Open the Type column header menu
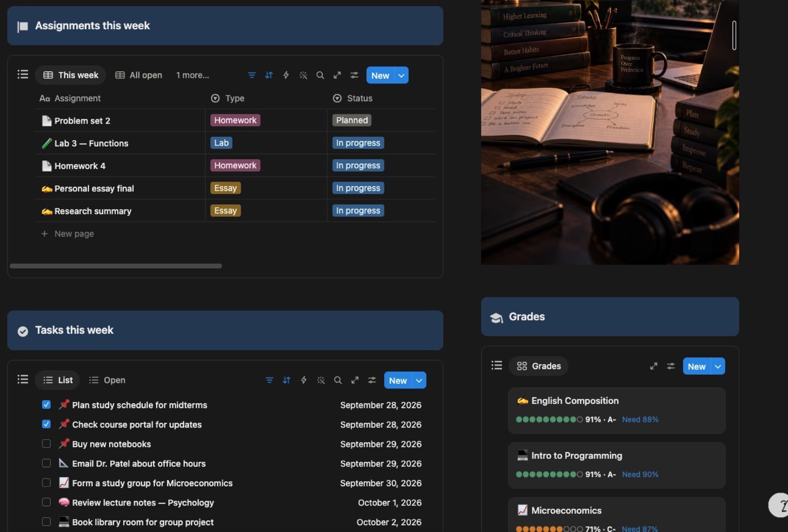 [x=228, y=98]
